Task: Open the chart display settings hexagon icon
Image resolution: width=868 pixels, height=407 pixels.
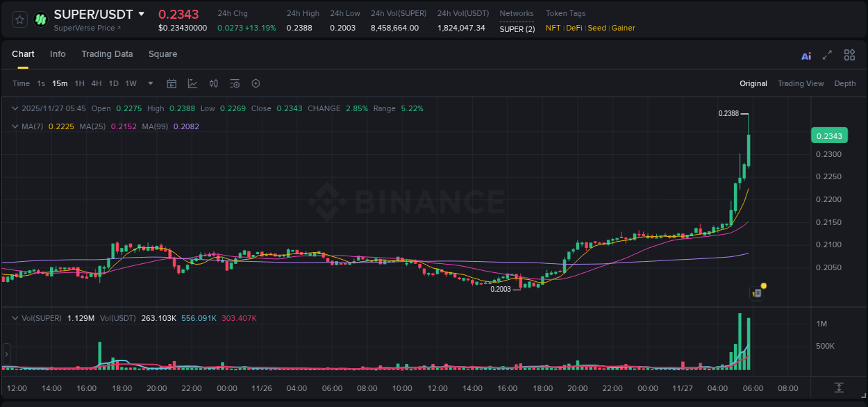Action: [256, 83]
